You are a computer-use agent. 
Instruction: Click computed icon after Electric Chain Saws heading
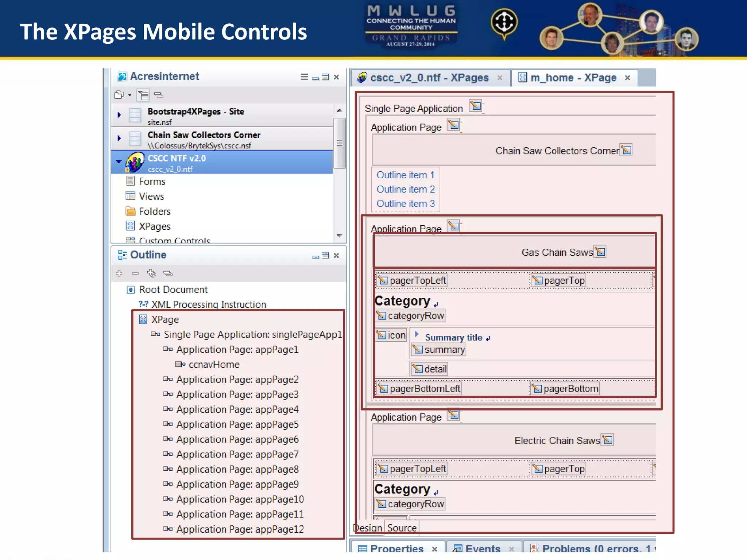pos(607,440)
